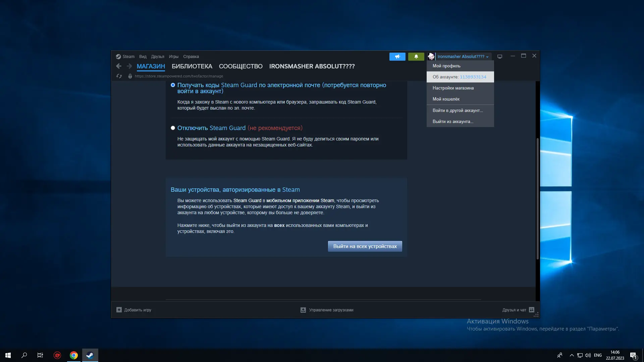Go back with the left arrow
The width and height of the screenshot is (644, 362).
(119, 66)
